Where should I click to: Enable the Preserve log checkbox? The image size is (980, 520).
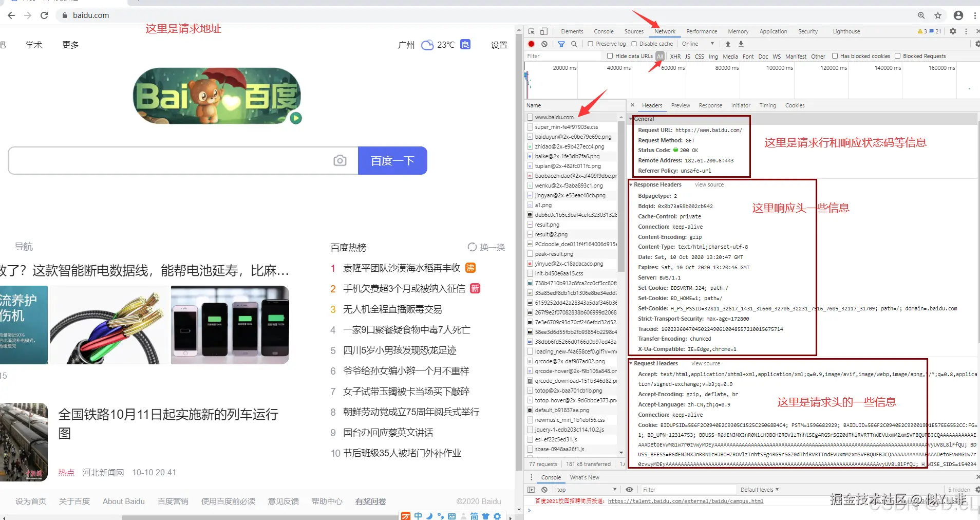pos(589,44)
